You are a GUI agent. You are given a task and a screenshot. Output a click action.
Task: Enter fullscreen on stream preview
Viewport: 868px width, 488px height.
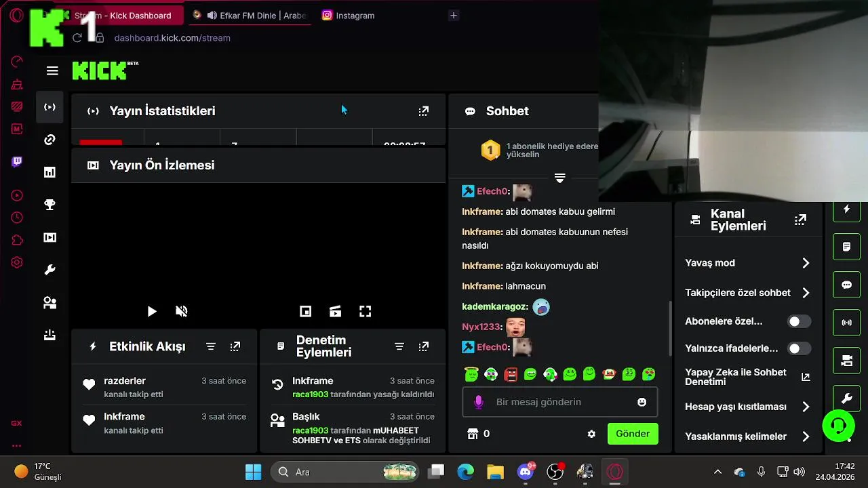click(365, 311)
